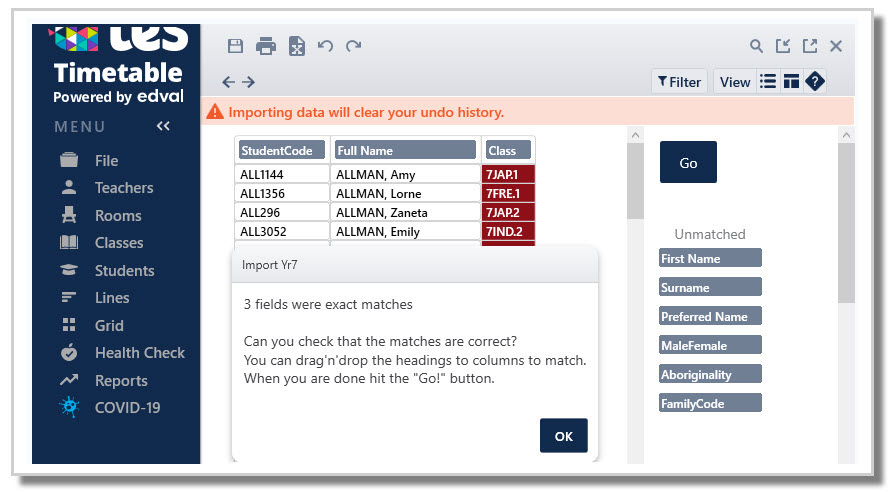Open the Grid menu item

coord(109,326)
